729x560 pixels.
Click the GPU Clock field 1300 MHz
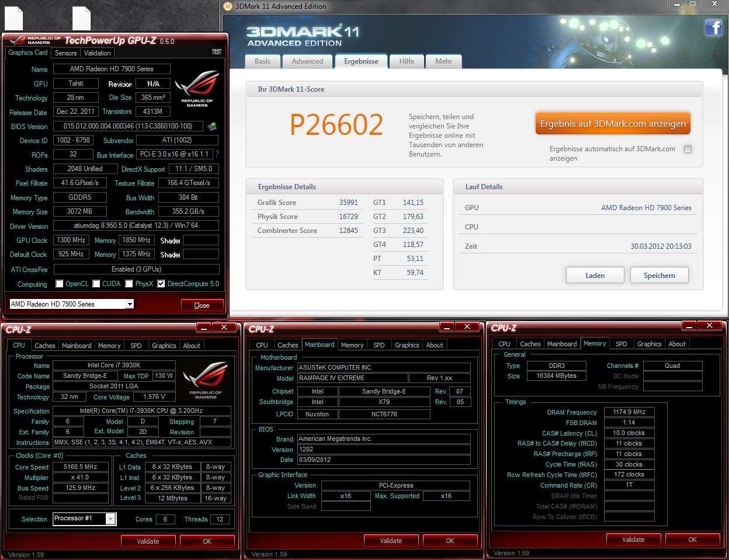(x=71, y=240)
